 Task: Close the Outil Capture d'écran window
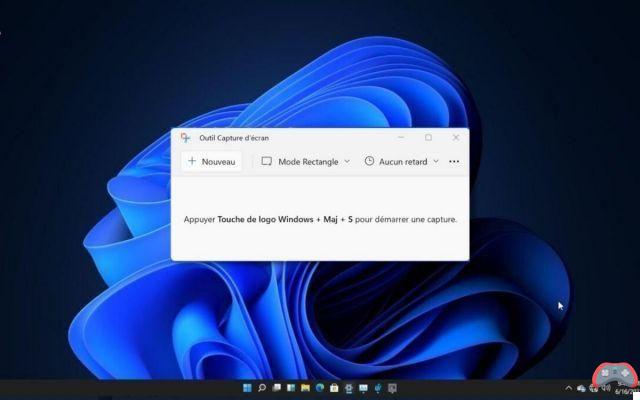tap(456, 138)
